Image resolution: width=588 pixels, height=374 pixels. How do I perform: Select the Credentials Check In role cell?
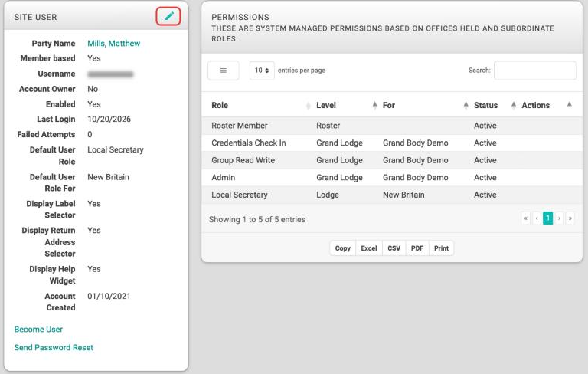249,143
